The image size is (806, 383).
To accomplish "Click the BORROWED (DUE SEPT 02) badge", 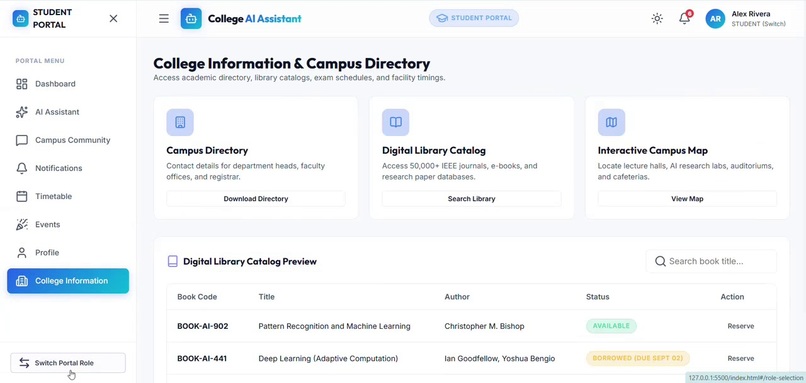I will click(638, 358).
